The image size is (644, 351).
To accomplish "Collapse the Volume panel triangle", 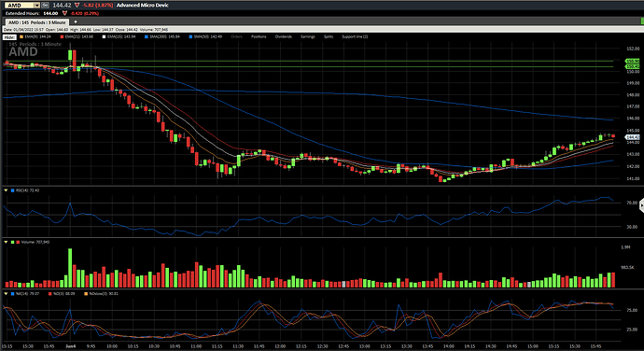I will (x=6, y=242).
